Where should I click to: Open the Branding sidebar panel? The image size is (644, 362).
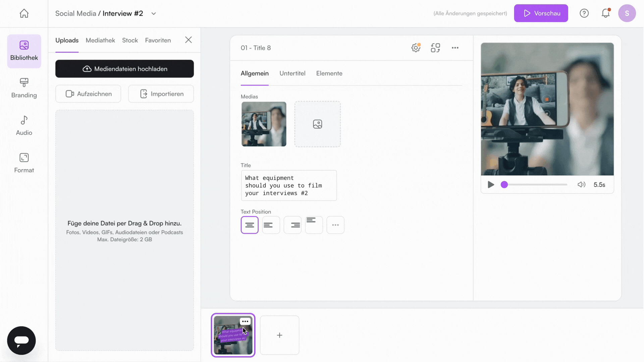coord(24,88)
